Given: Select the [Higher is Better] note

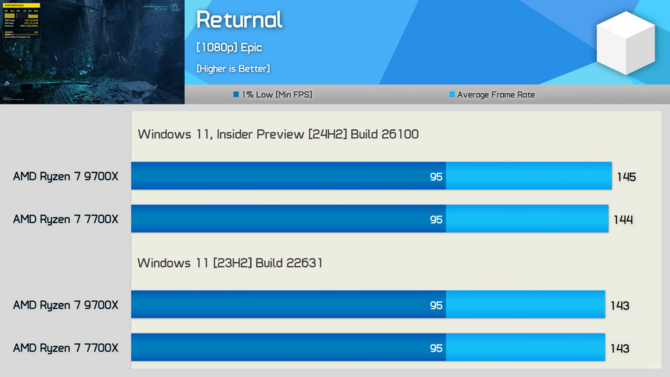Looking at the screenshot, I should 233,68.
